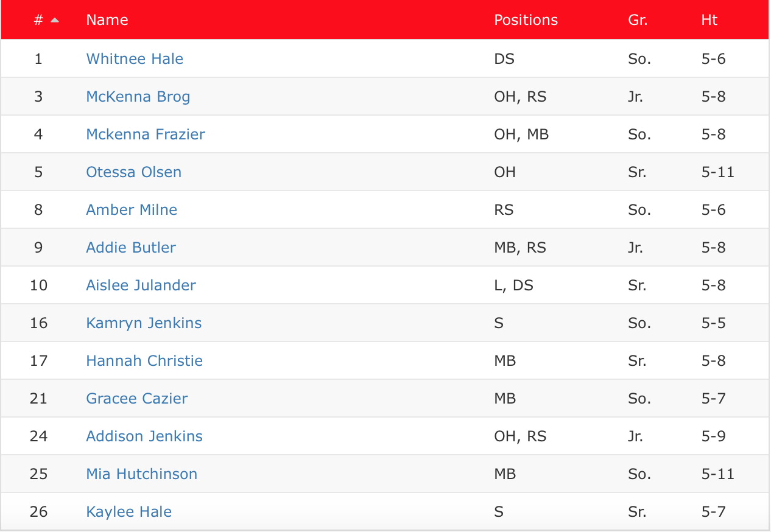Select the Addison Jenkins link
This screenshot has height=532, width=771.
(x=144, y=436)
